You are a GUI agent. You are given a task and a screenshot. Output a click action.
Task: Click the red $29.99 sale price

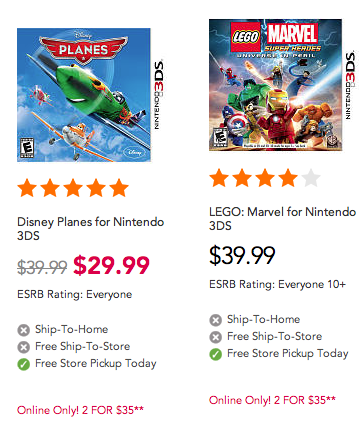click(111, 265)
